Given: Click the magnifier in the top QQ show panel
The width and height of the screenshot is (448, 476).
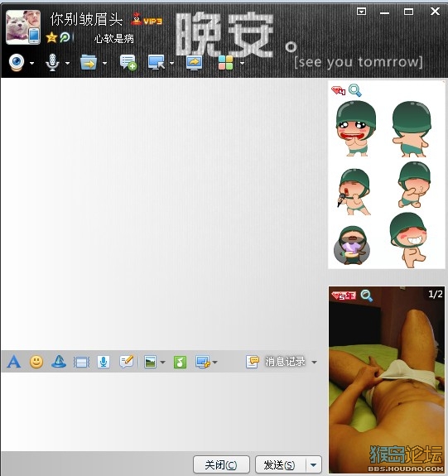Looking at the screenshot, I should point(354,90).
